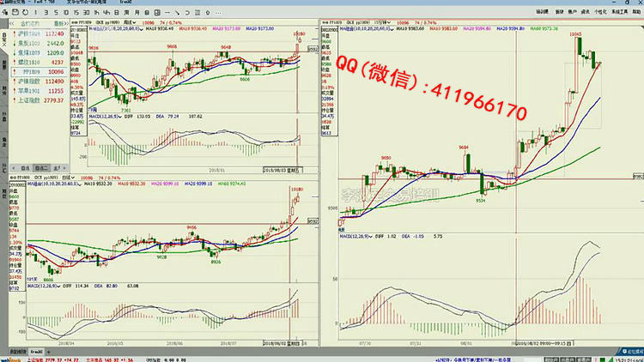The image size is (644, 362).
Task: Select the horizontal line drawing tool
Action: (x=167, y=12)
